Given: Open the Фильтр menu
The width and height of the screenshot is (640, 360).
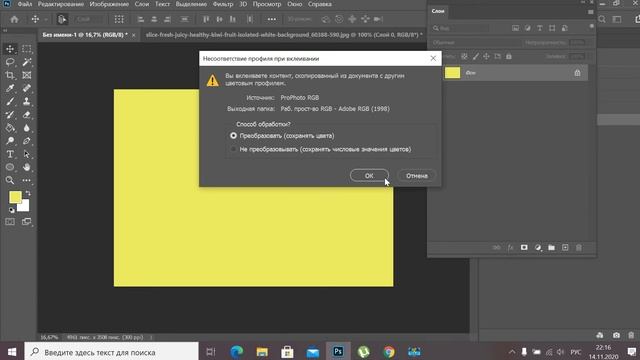Looking at the screenshot, I should tap(223, 4).
